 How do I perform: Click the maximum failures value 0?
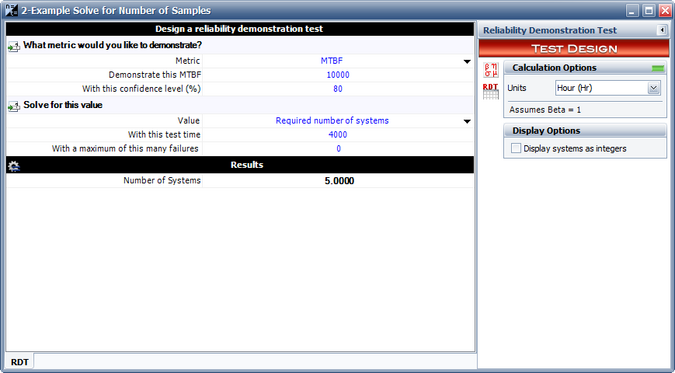point(338,149)
